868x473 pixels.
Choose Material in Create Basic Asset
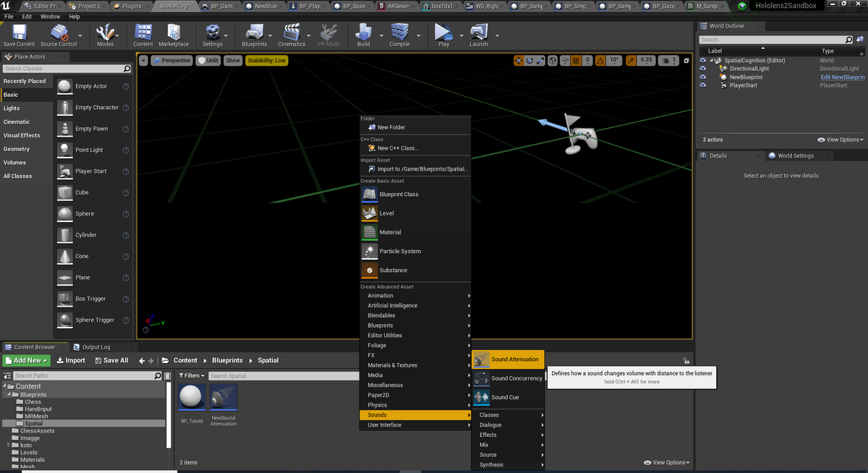point(415,232)
